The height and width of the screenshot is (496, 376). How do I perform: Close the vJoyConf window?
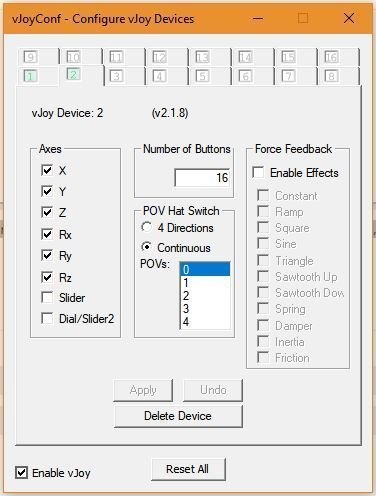[x=349, y=18]
